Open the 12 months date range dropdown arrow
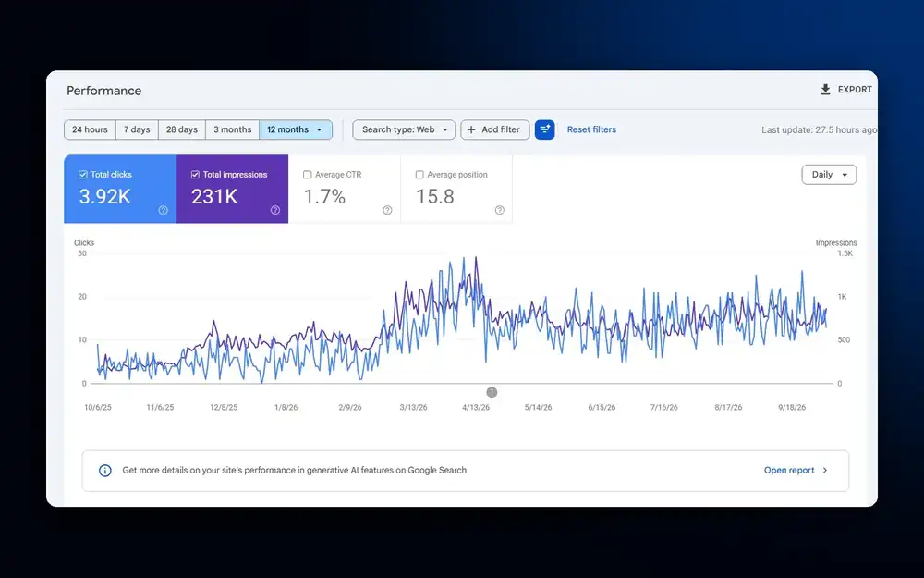Screen dimensions: 924x578 pyautogui.click(x=320, y=129)
